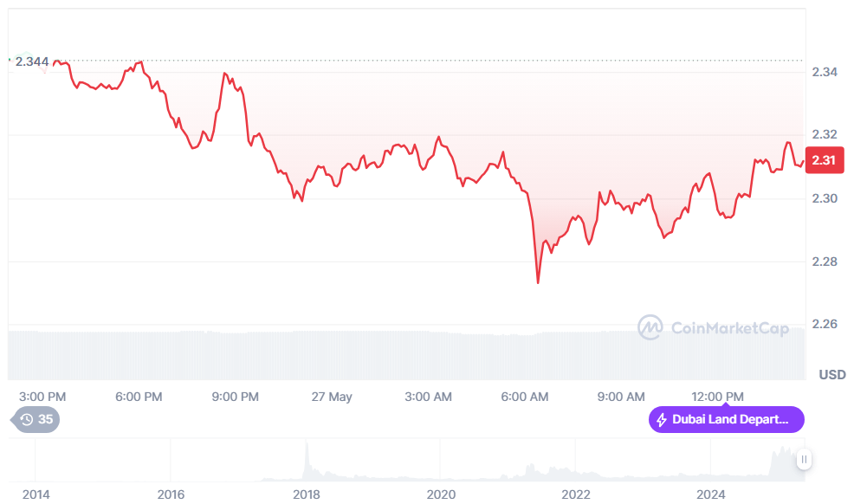Click 2024 on the navigator timeline

tap(711, 494)
